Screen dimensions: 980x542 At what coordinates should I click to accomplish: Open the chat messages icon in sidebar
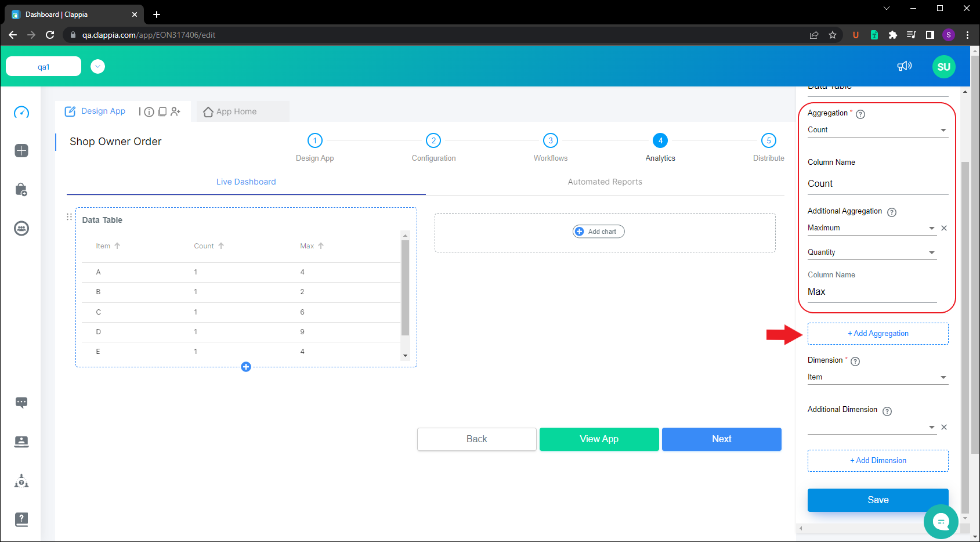tap(21, 402)
